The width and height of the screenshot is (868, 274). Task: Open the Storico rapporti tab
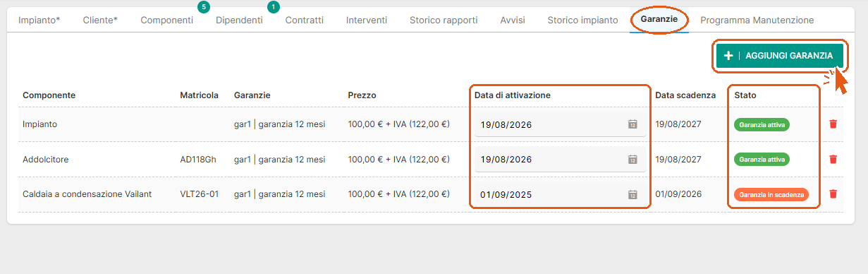point(444,20)
